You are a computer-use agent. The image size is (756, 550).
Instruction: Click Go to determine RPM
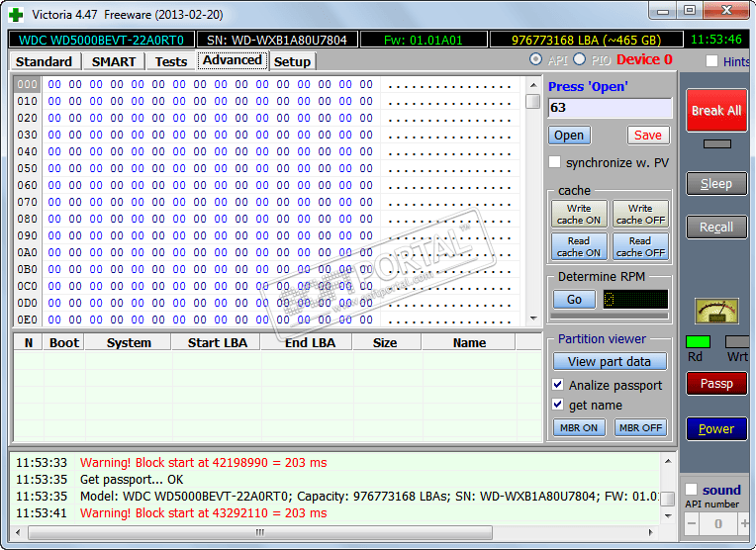pos(574,300)
